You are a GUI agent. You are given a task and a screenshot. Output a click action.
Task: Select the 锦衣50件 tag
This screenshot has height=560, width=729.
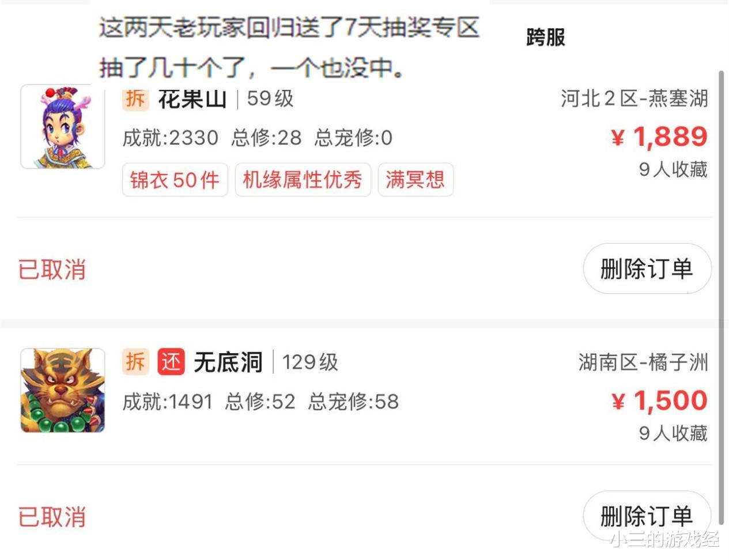pos(175,180)
